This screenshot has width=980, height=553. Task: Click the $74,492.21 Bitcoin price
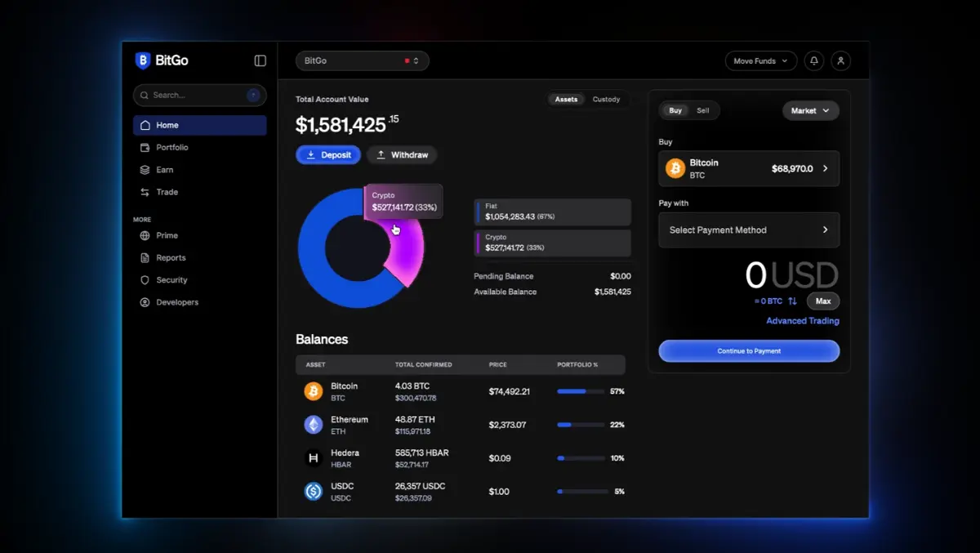click(x=509, y=391)
